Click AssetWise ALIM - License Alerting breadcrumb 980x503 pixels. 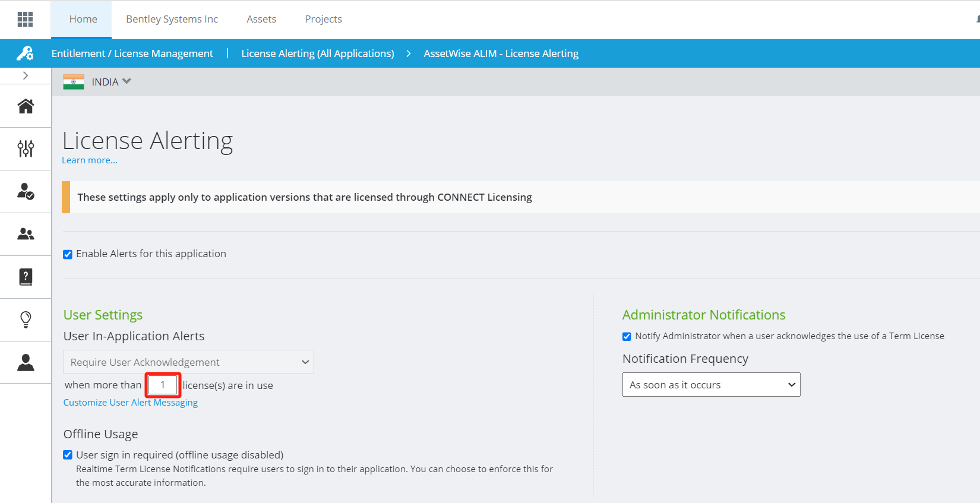501,53
